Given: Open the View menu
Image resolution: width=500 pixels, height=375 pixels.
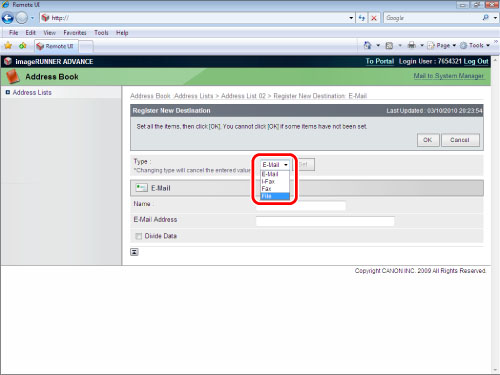Looking at the screenshot, I should [49, 33].
